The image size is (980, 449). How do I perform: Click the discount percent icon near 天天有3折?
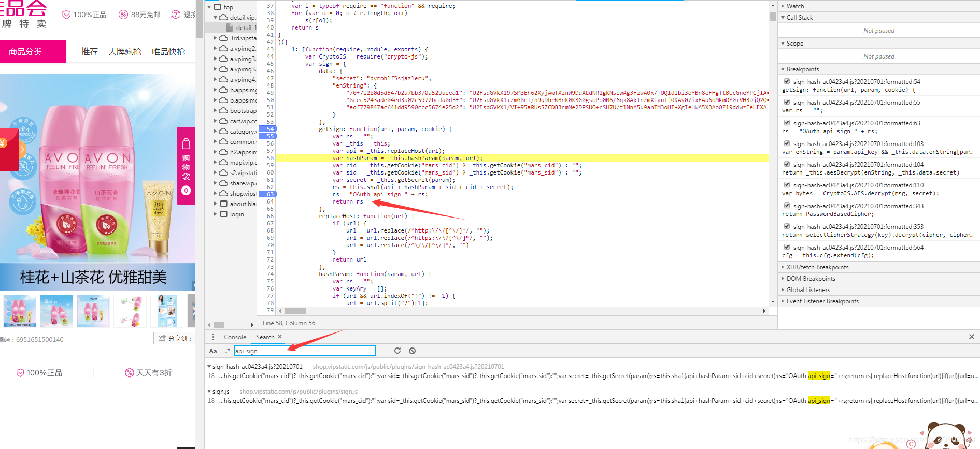[130, 373]
